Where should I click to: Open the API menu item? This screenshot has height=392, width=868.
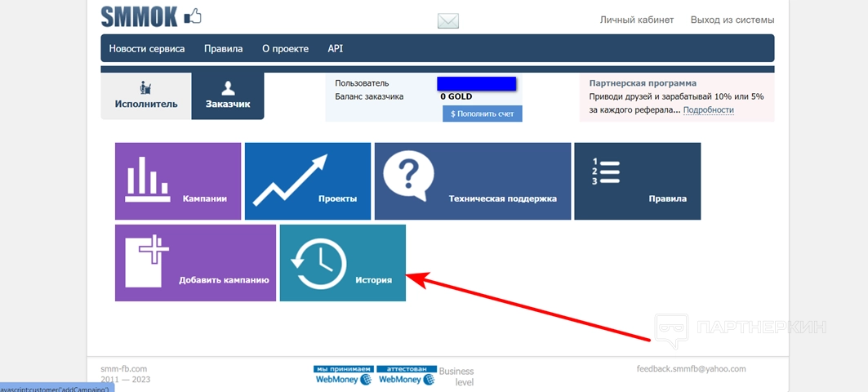pyautogui.click(x=336, y=49)
